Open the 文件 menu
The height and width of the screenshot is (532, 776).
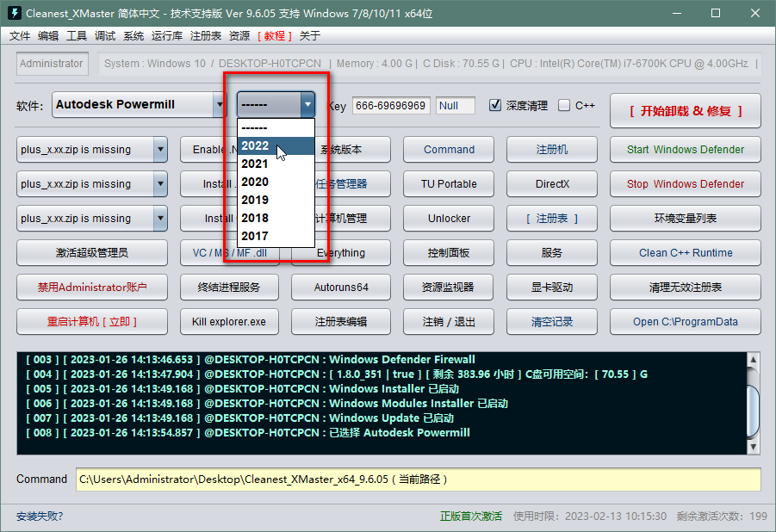pyautogui.click(x=20, y=35)
